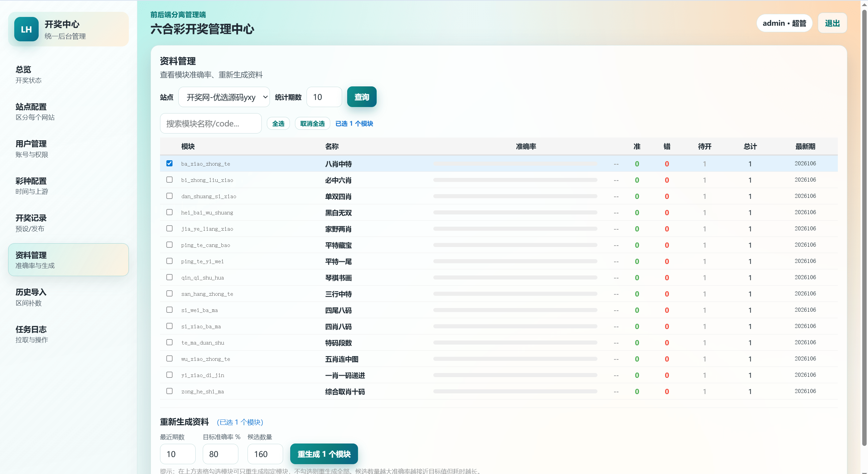Check the qin_qi_shu_hua module checkbox
The width and height of the screenshot is (868, 474).
pos(170,277)
